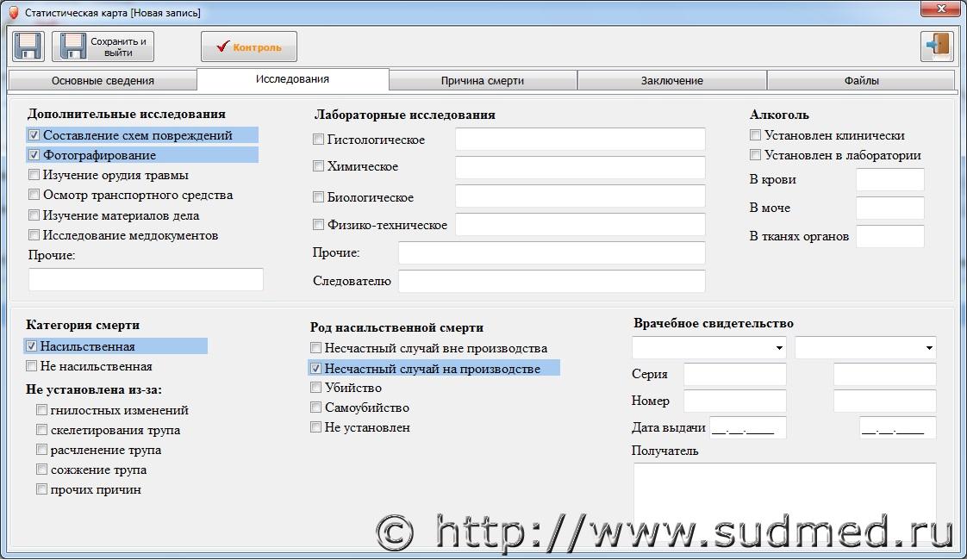967x560 pixels.
Task: Click the Контроль check button
Action: pos(249,47)
